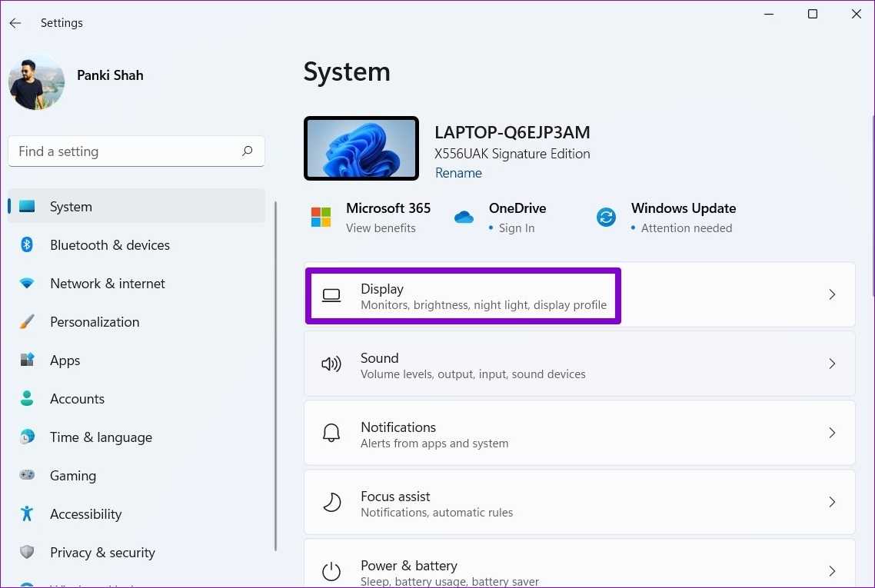Click the back arrow in Settings
The height and width of the screenshot is (588, 875).
point(15,23)
